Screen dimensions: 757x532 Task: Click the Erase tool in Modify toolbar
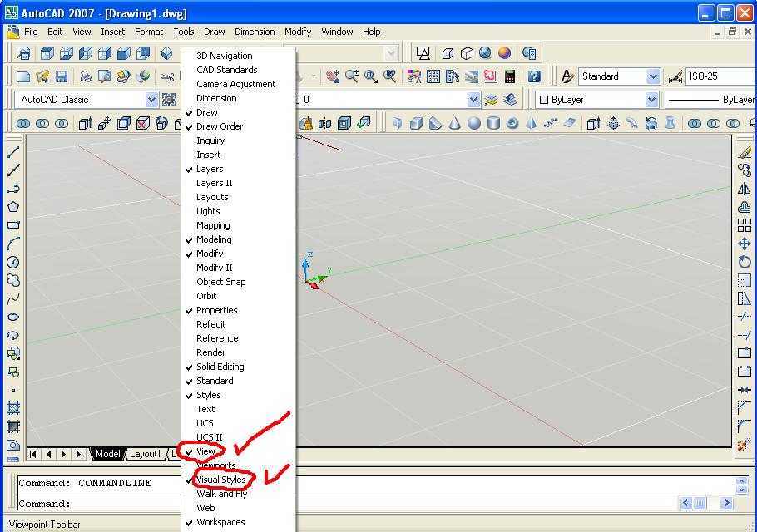coord(745,152)
